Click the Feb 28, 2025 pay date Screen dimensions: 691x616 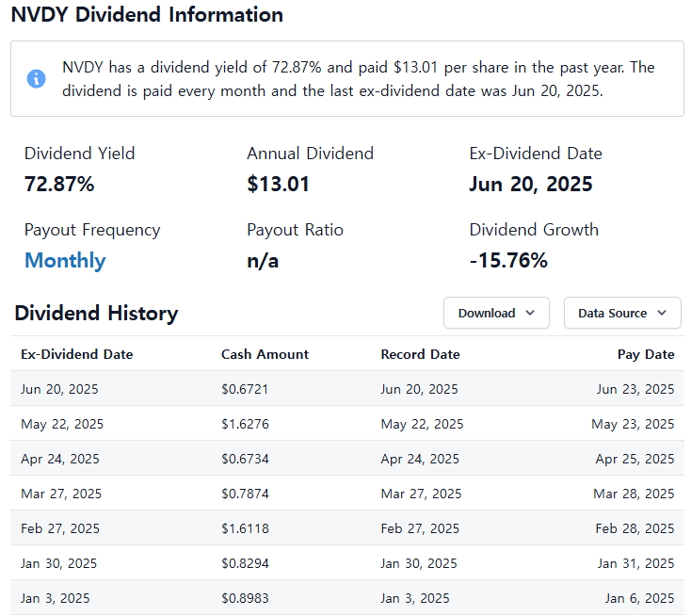click(x=635, y=528)
